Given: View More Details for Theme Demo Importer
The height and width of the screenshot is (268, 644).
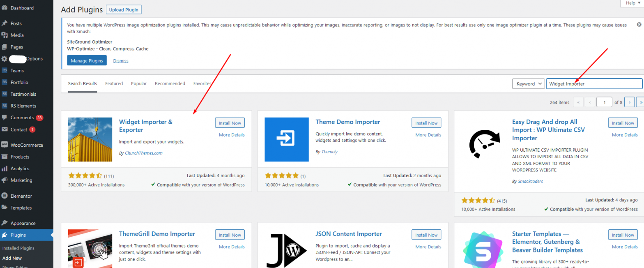Looking at the screenshot, I should click(x=428, y=135).
